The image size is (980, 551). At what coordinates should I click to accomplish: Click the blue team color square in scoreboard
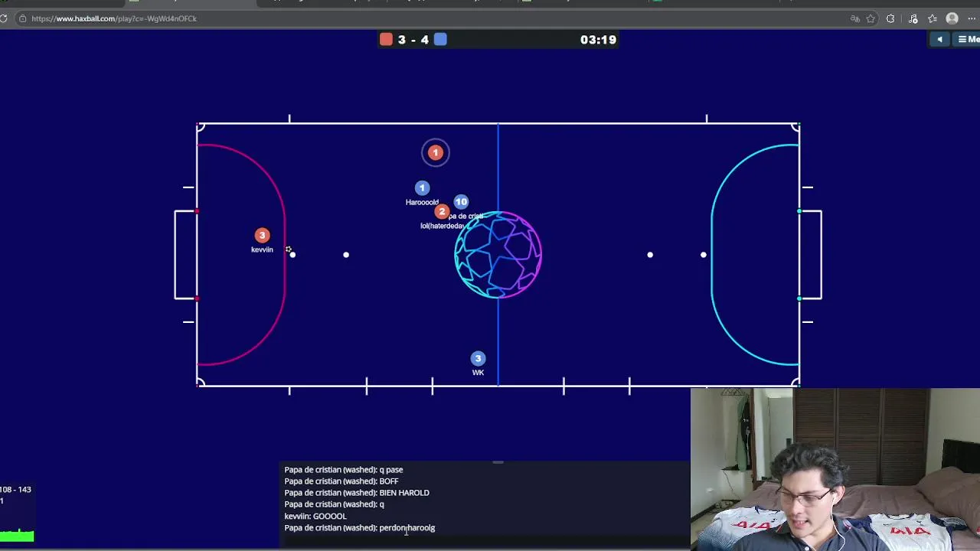440,40
